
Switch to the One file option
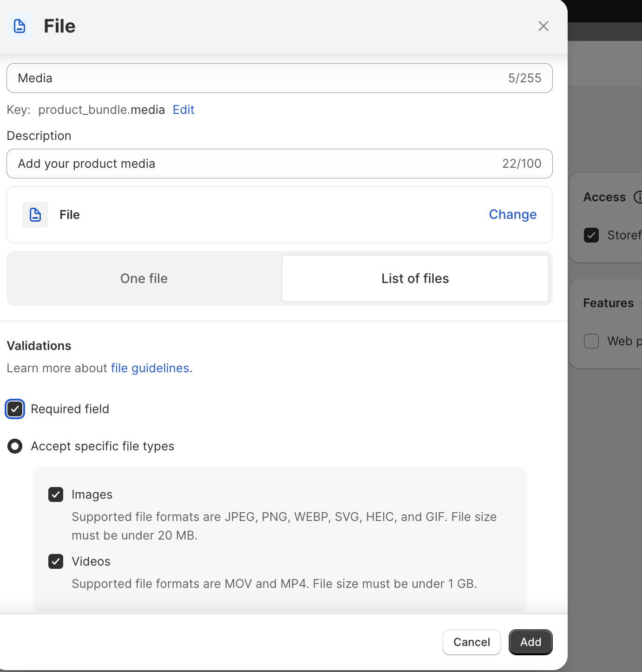[144, 278]
